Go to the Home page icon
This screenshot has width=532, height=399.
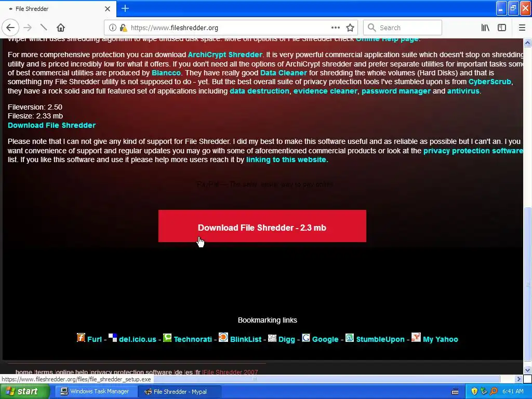(x=60, y=28)
